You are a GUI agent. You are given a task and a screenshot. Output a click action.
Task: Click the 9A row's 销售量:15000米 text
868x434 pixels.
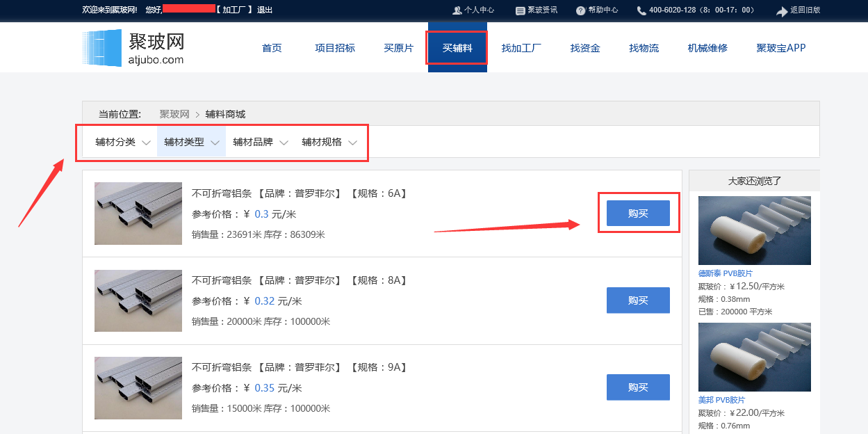(227, 408)
